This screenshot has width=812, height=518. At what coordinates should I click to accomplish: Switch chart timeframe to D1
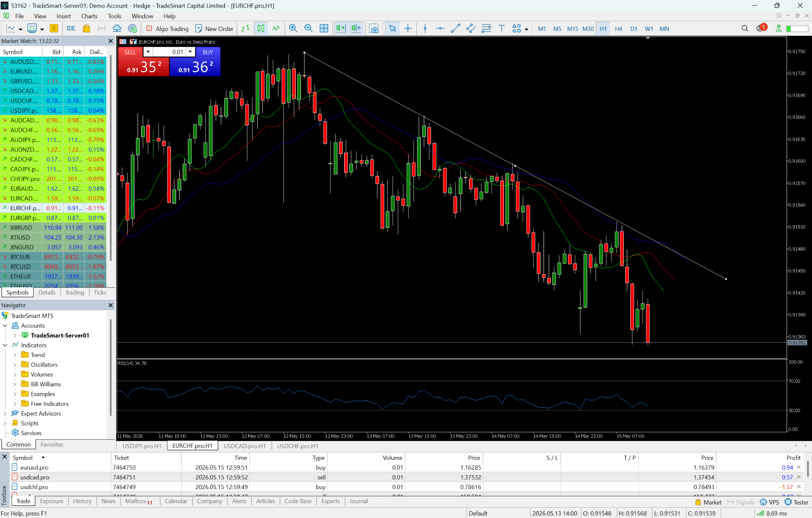pos(634,29)
